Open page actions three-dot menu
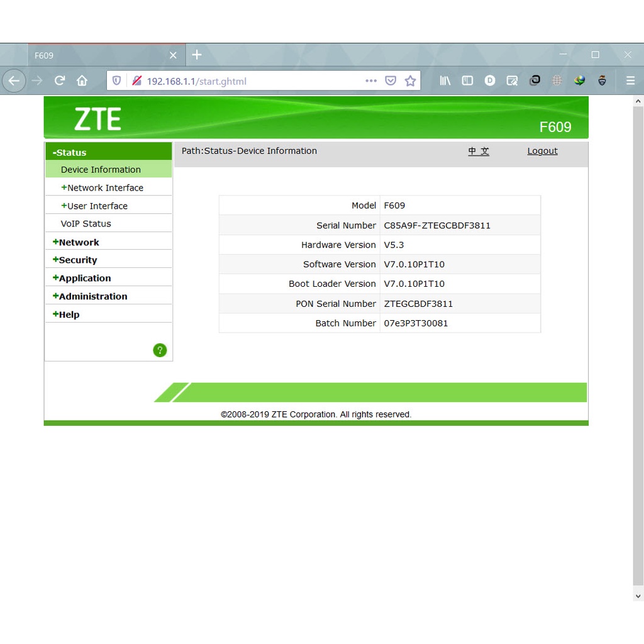This screenshot has height=644, width=644. [x=371, y=80]
